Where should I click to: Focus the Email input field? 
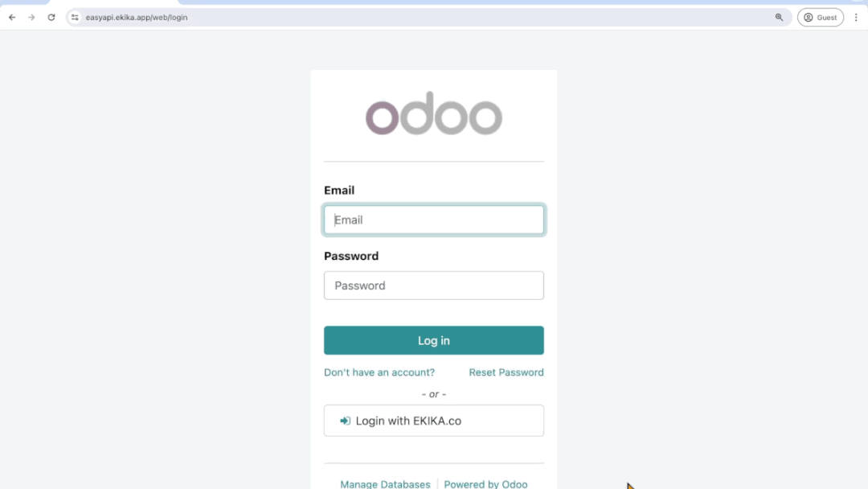(434, 220)
